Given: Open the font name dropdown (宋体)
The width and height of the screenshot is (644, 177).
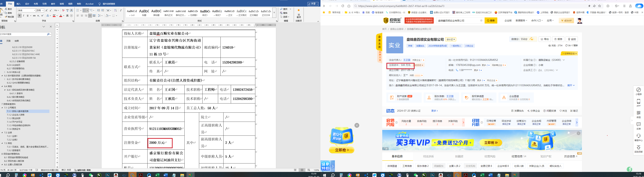Looking at the screenshot, I should [x=34, y=11].
